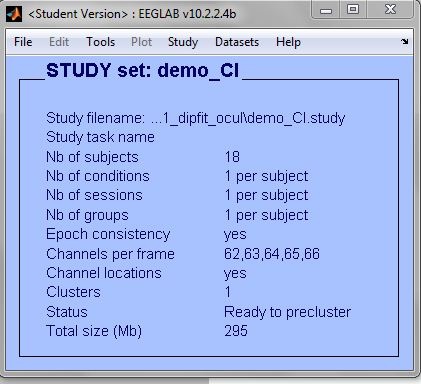
Task: Click the 'Channel locations' label
Action: (104, 273)
